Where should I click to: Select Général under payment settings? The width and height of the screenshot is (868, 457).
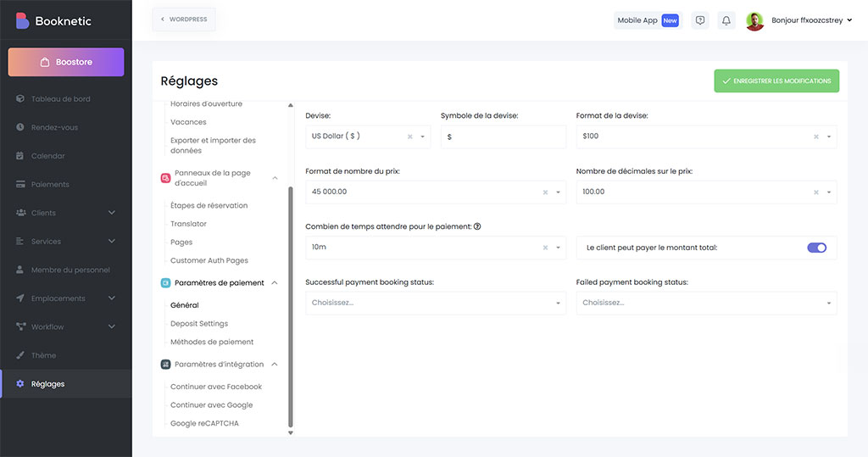click(184, 305)
